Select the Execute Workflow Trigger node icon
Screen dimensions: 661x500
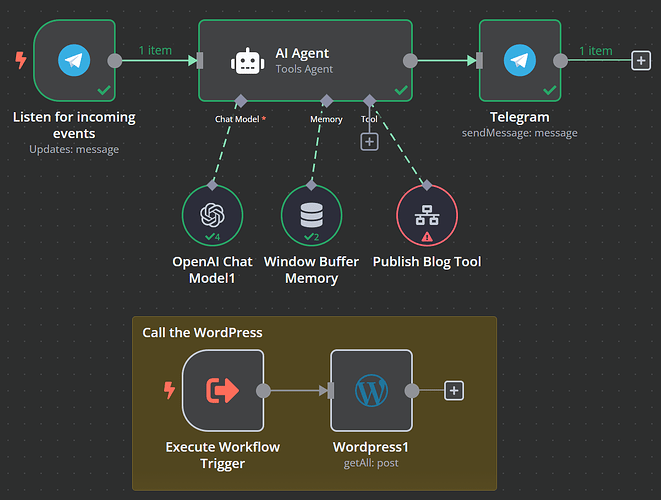pyautogui.click(x=223, y=390)
